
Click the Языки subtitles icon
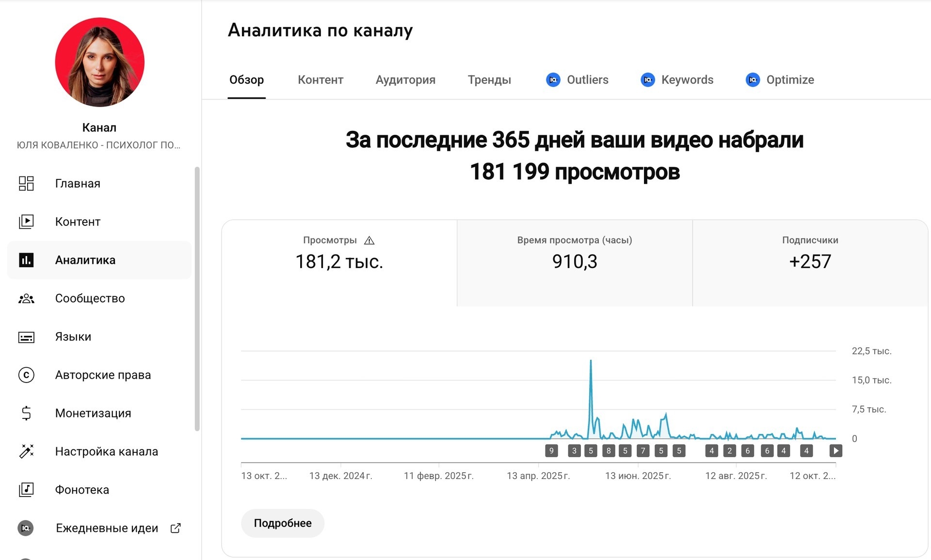[26, 337]
